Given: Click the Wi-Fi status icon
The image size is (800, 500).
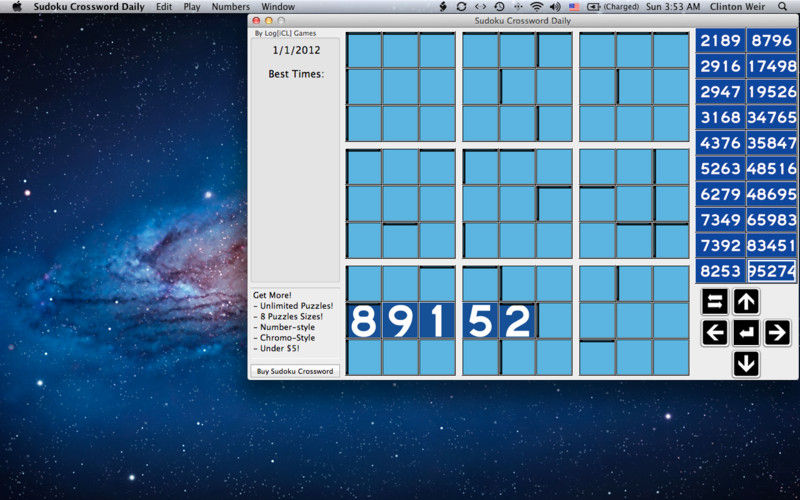Looking at the screenshot, I should tap(536, 7).
